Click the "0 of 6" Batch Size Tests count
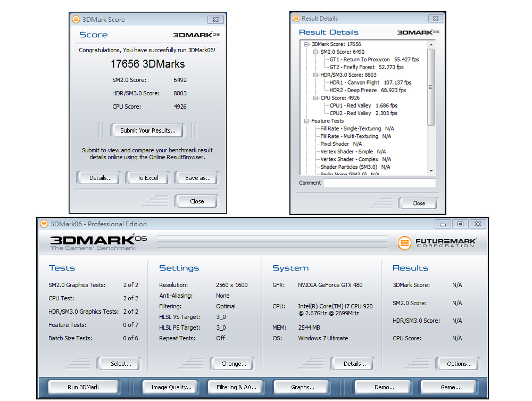Viewport: 532px width, 401px height. coord(131,339)
